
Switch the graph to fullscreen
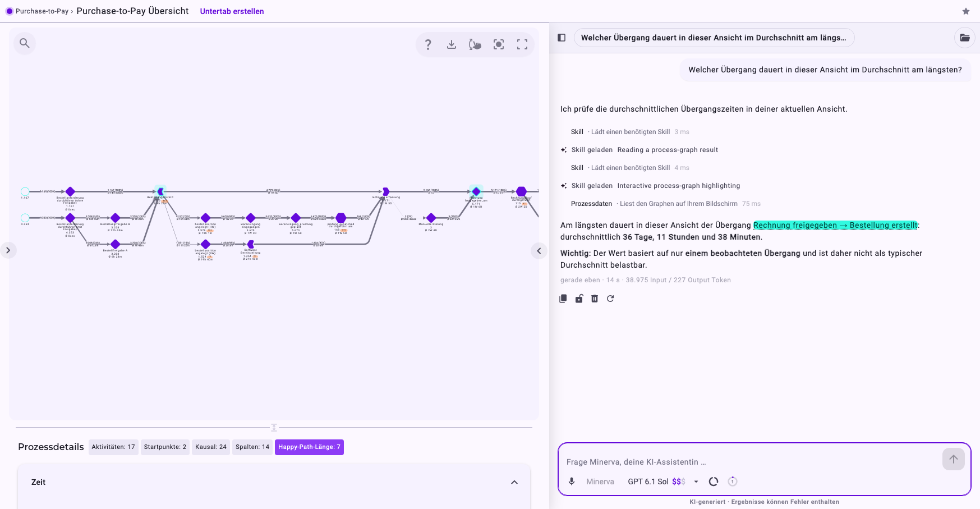coord(522,44)
